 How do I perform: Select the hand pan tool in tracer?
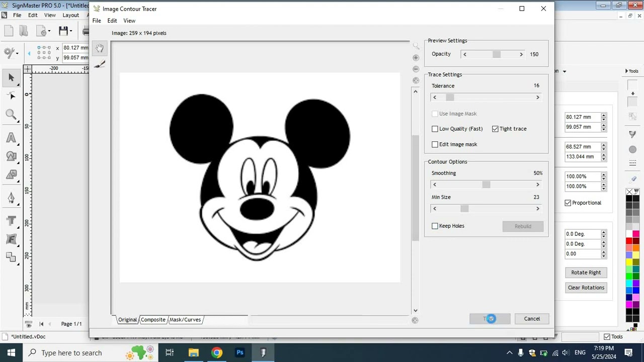click(100, 48)
